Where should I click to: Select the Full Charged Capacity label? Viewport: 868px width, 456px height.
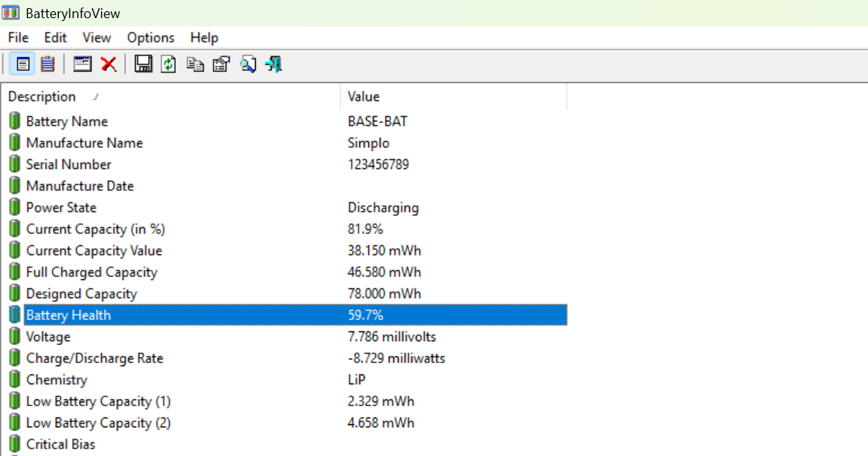(92, 273)
